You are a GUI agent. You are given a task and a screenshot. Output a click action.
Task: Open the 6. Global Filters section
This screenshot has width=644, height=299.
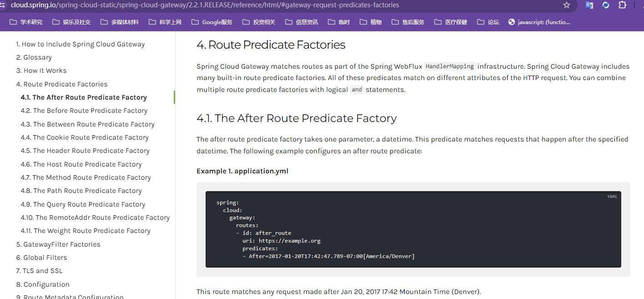[x=41, y=258]
